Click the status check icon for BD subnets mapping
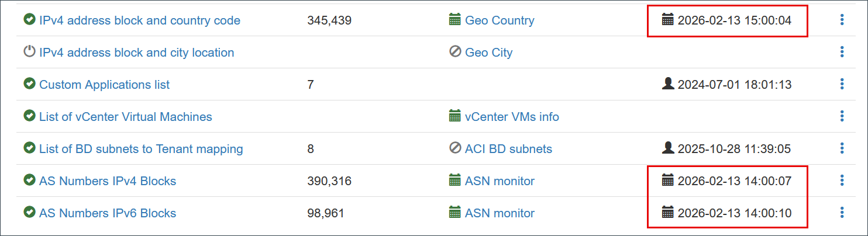This screenshot has width=868, height=236. (x=29, y=148)
